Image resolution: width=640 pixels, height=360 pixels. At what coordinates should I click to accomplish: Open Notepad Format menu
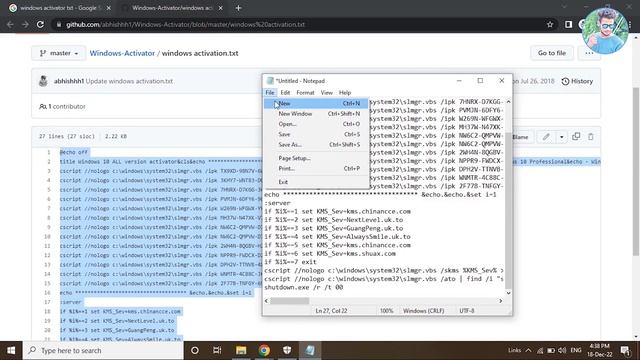305,93
